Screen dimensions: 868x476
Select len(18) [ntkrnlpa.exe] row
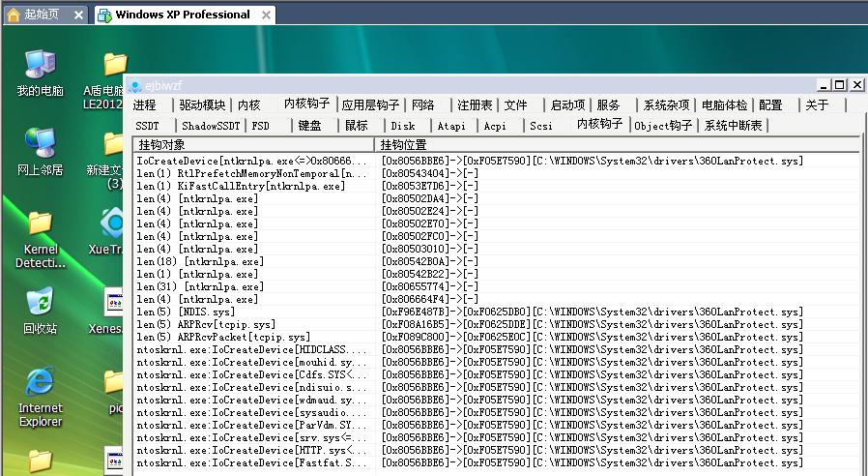click(497, 261)
